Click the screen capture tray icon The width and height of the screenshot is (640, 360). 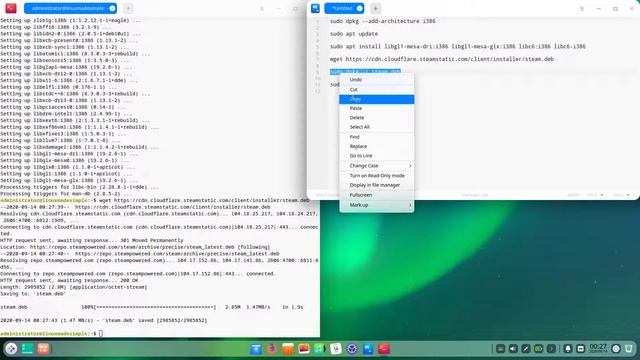(x=580, y=349)
